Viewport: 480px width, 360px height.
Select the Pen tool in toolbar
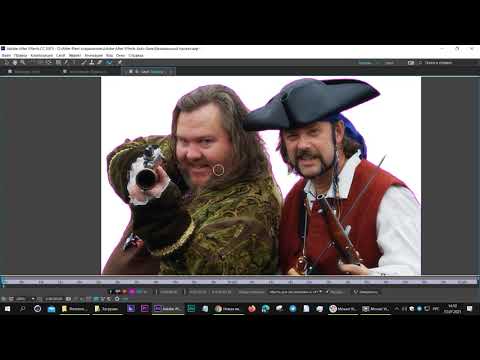click(x=66, y=62)
